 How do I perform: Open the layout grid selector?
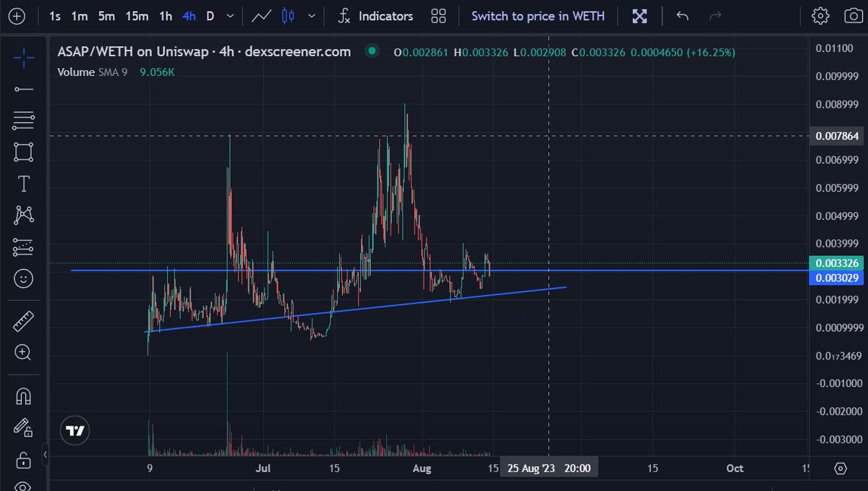tap(438, 15)
